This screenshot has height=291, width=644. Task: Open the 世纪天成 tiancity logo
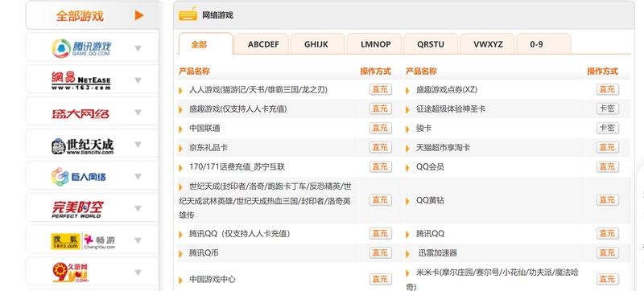coord(82,145)
